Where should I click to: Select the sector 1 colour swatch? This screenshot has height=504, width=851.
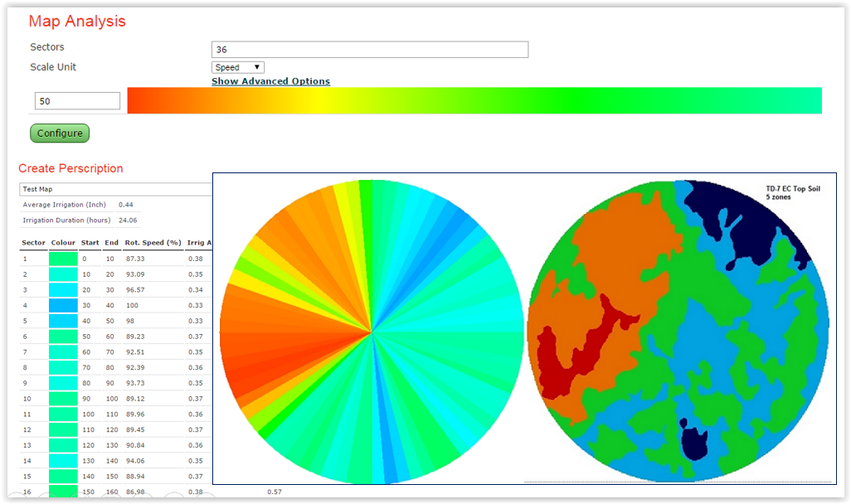(64, 259)
